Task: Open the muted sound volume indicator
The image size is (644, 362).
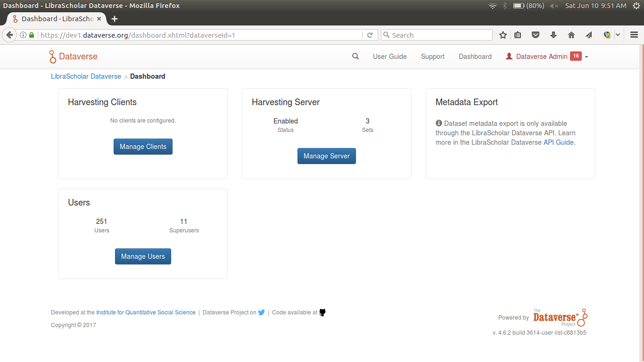Action: click(554, 6)
